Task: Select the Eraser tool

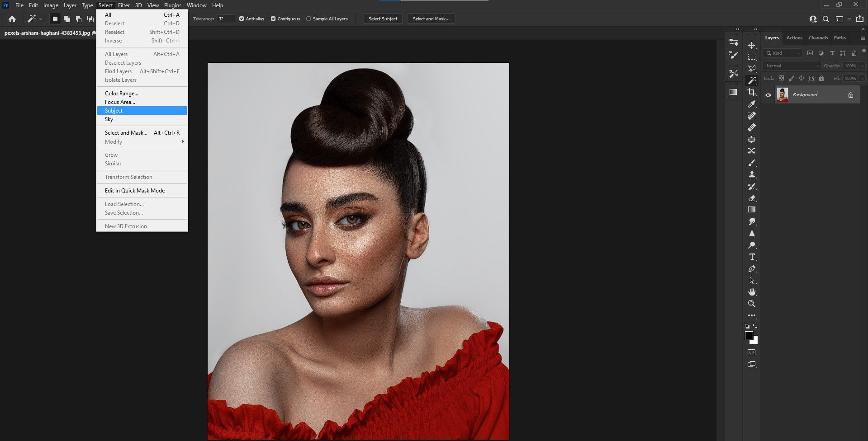Action: (x=752, y=198)
